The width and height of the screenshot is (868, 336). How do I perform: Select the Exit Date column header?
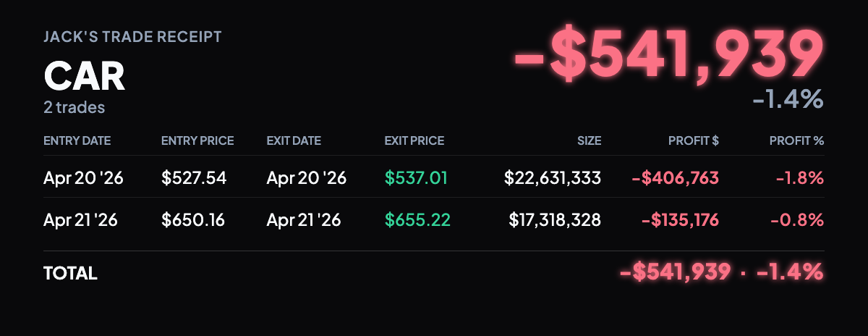point(294,140)
